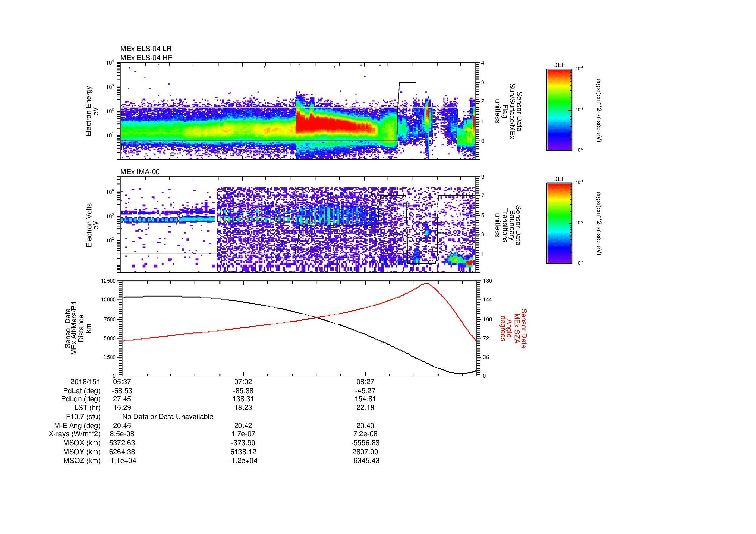Click the red 'MEx SZA Angle' axis label
The image size is (756, 534).
click(513, 328)
